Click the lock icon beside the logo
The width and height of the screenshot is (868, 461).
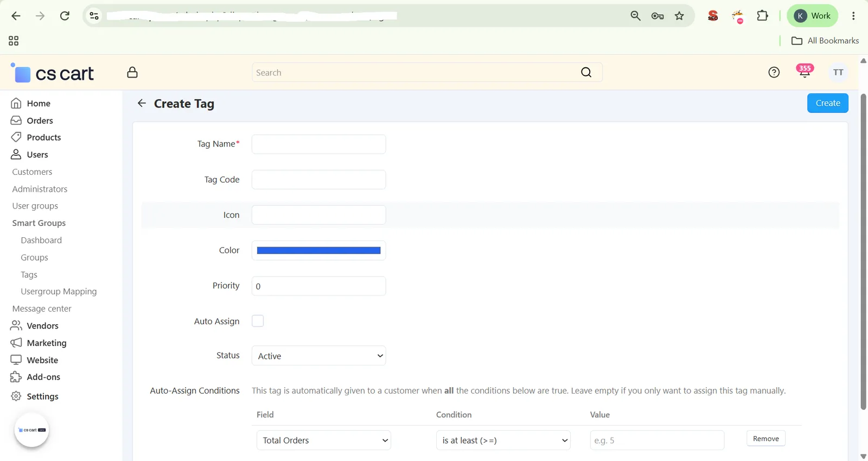132,72
